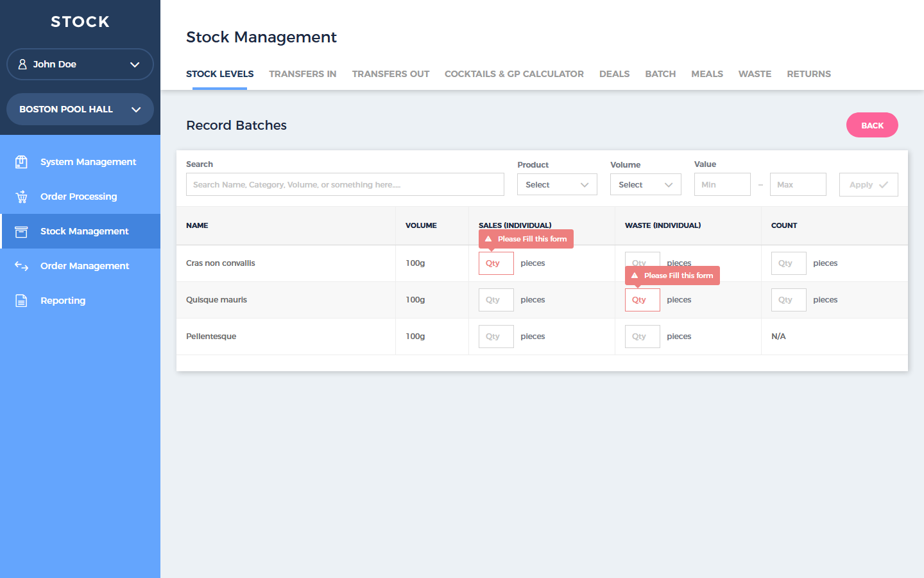Image resolution: width=924 pixels, height=578 pixels.
Task: Go to the Waste tab
Action: pos(755,74)
